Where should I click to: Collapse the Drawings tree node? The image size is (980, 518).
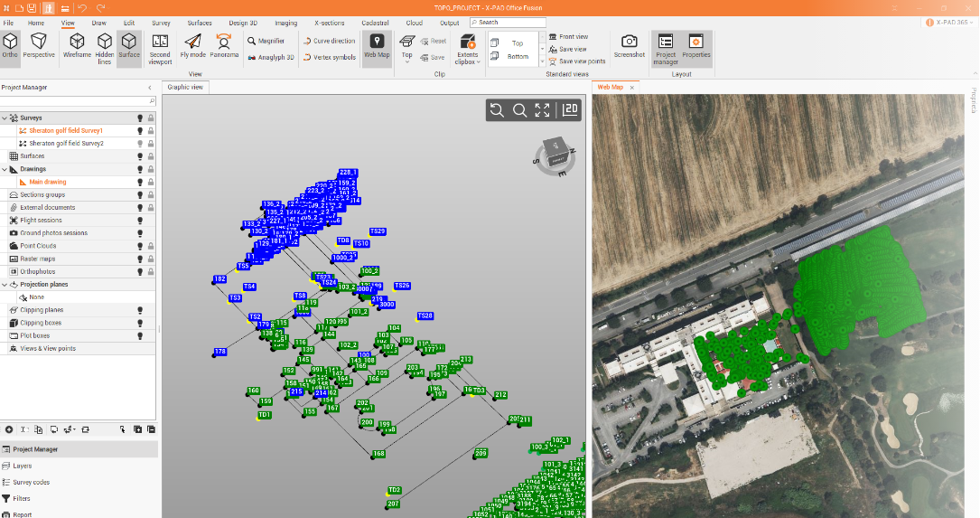point(5,169)
